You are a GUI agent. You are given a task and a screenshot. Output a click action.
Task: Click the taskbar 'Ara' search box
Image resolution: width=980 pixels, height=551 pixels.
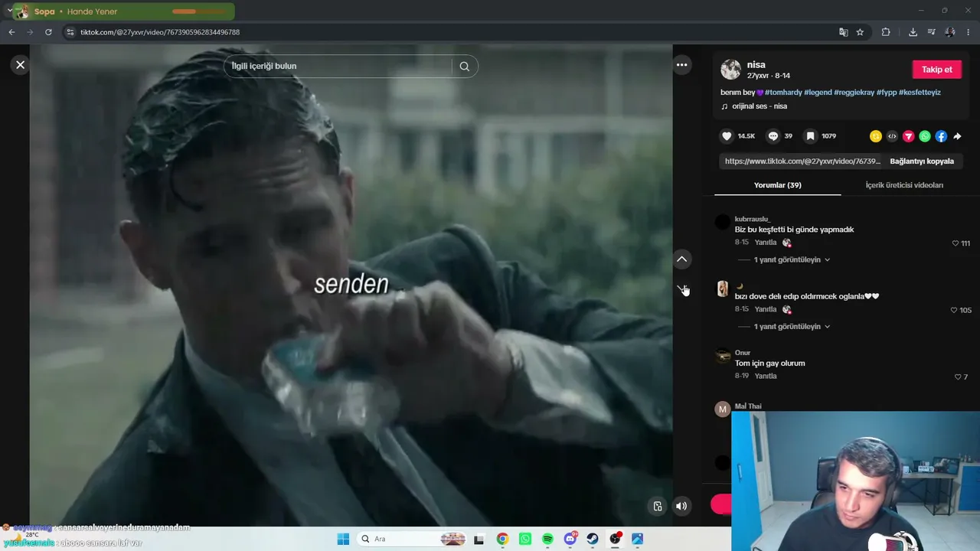point(412,539)
